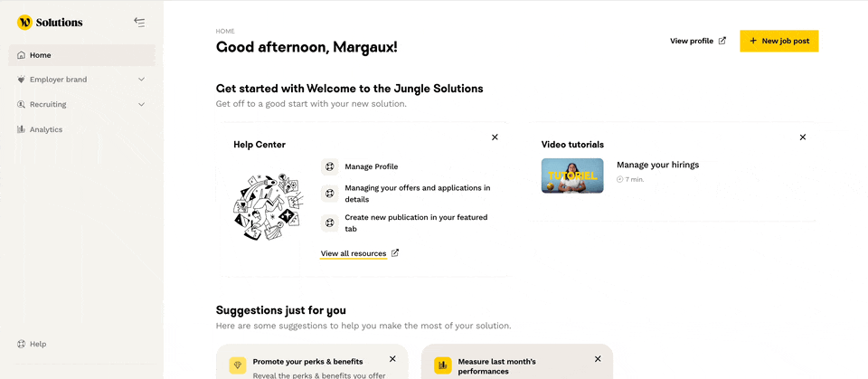Click the Welcome to the Jungle Solutions logo
This screenshot has height=379, width=868.
click(x=51, y=22)
